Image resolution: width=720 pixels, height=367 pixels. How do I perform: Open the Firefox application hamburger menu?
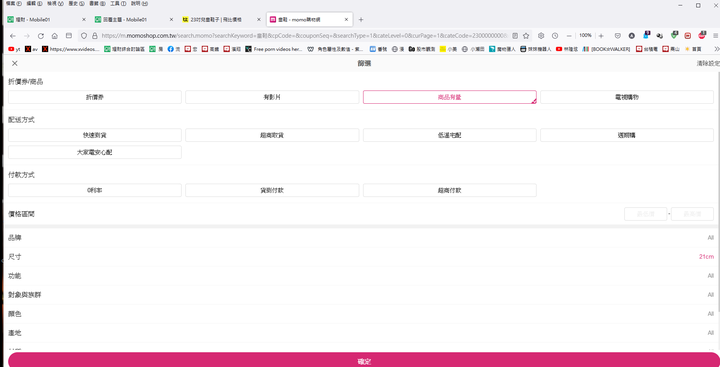tap(715, 36)
